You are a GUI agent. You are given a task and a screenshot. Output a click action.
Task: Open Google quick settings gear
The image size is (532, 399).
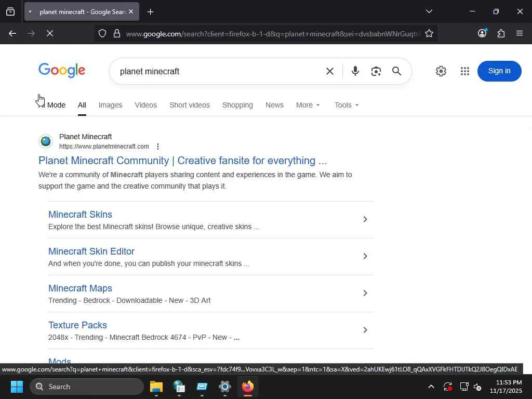[441, 71]
